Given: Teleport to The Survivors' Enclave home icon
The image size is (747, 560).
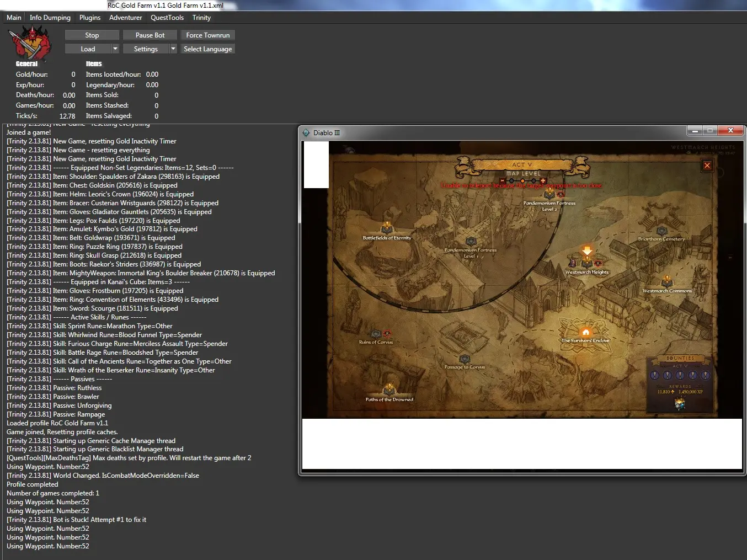Looking at the screenshot, I should point(586,331).
